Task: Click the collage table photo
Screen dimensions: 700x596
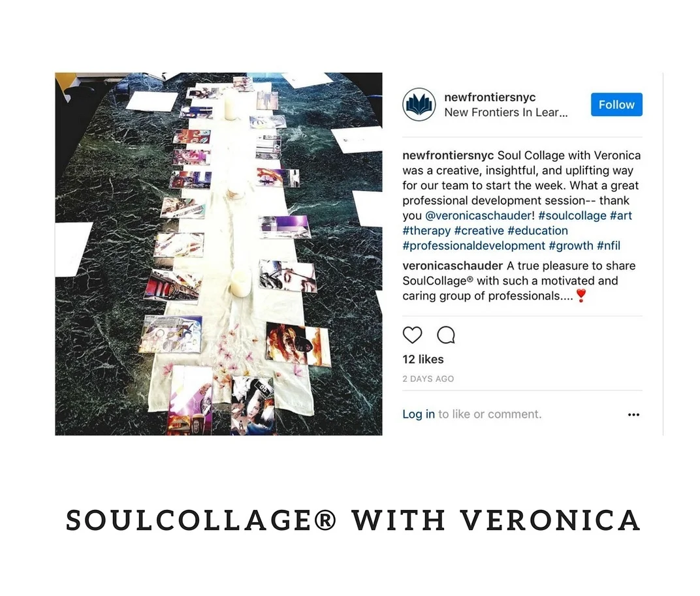Action: click(x=219, y=253)
